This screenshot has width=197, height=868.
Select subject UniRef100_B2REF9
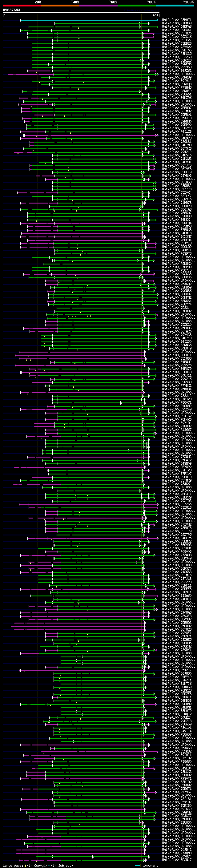click(x=177, y=172)
